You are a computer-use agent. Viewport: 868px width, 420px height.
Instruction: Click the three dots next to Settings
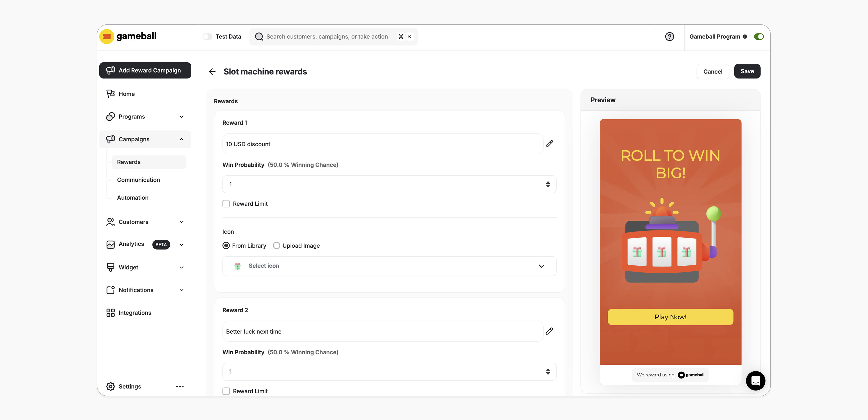coord(180,386)
